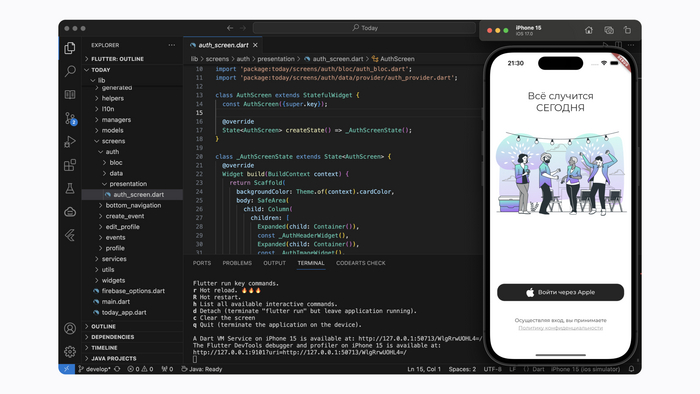Switch to the PORTS panel tab
Screen dimensions: 700x394
tap(202, 263)
